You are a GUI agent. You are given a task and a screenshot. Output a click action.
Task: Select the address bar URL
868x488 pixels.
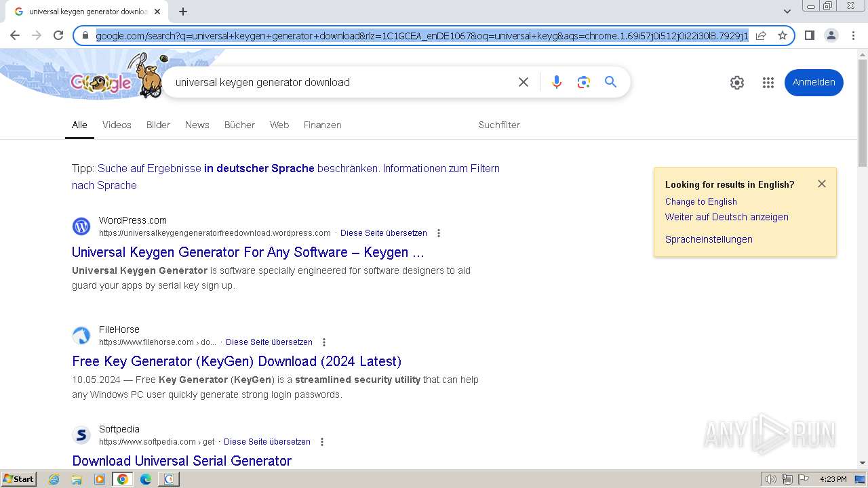click(x=422, y=35)
